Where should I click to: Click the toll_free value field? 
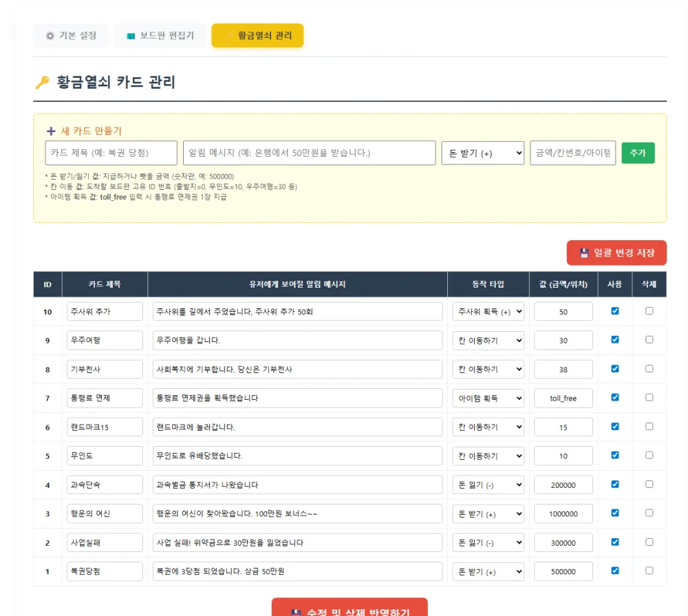[563, 399]
